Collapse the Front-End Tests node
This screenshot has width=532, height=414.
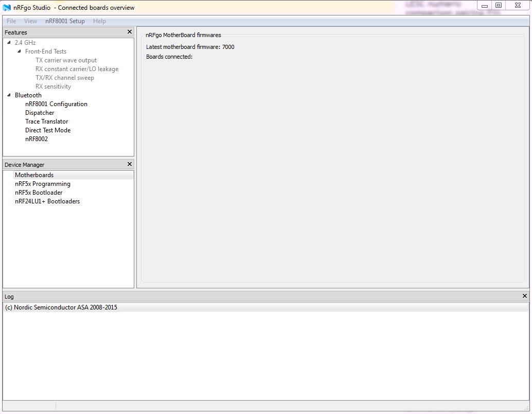(x=20, y=51)
